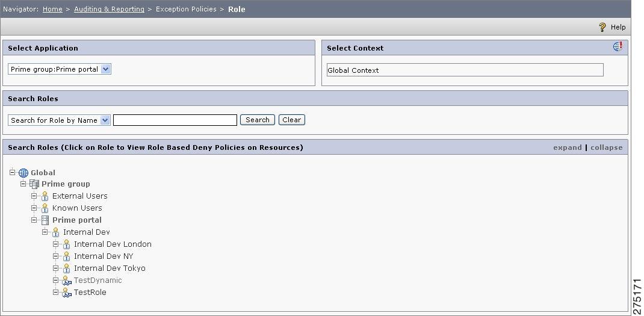Click the Known Users role icon
Viewport: 644px width, 316px height.
45,208
